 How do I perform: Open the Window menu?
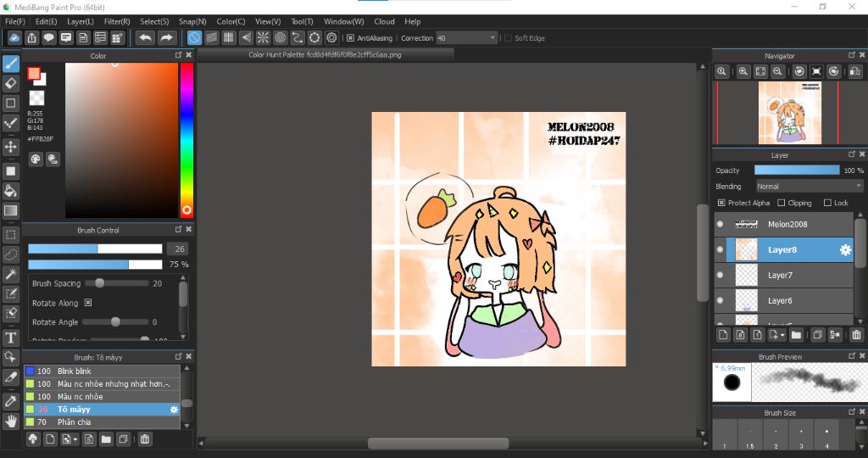(x=344, y=21)
